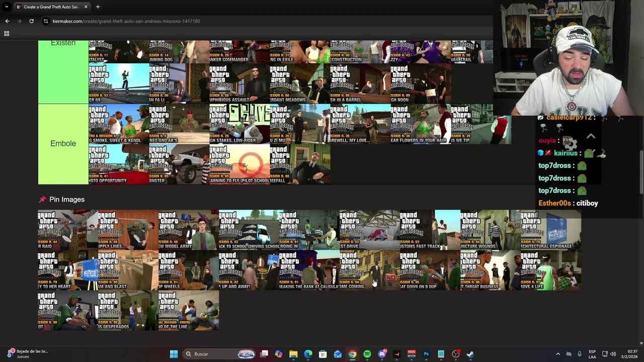Click the page vertical scrollbar thumb
Viewport: 644px width, 362px height.
[641, 171]
